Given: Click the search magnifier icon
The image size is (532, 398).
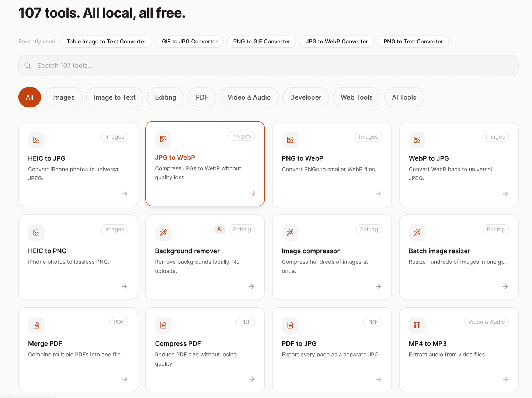Looking at the screenshot, I should pos(28,66).
